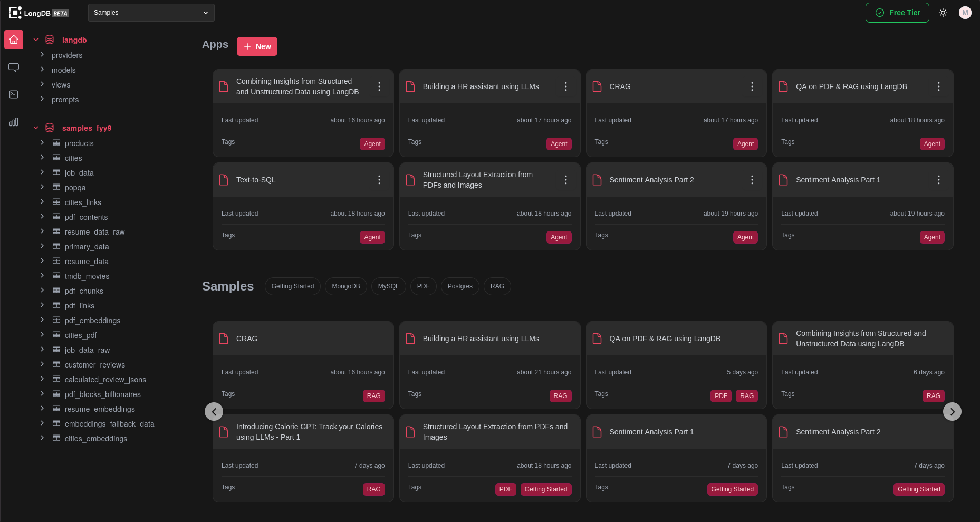Screen dimensions: 980x522
Task: Toggle the light/dark theme sun icon
Action: pyautogui.click(x=943, y=13)
